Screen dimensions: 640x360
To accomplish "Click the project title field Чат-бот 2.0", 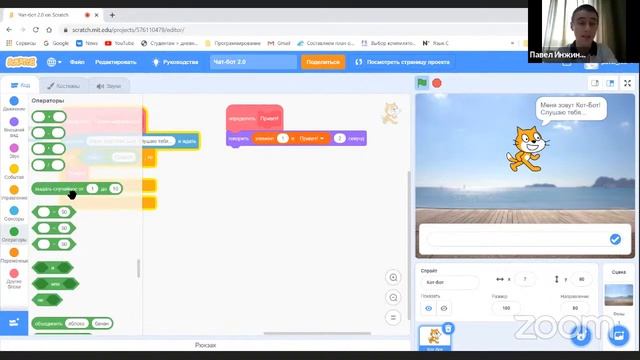I will (x=253, y=62).
